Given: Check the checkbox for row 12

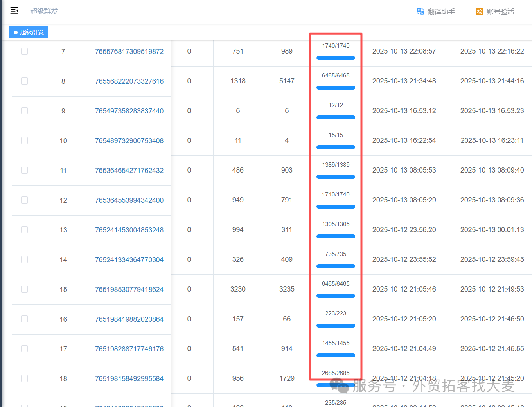Looking at the screenshot, I should pyautogui.click(x=24, y=200).
